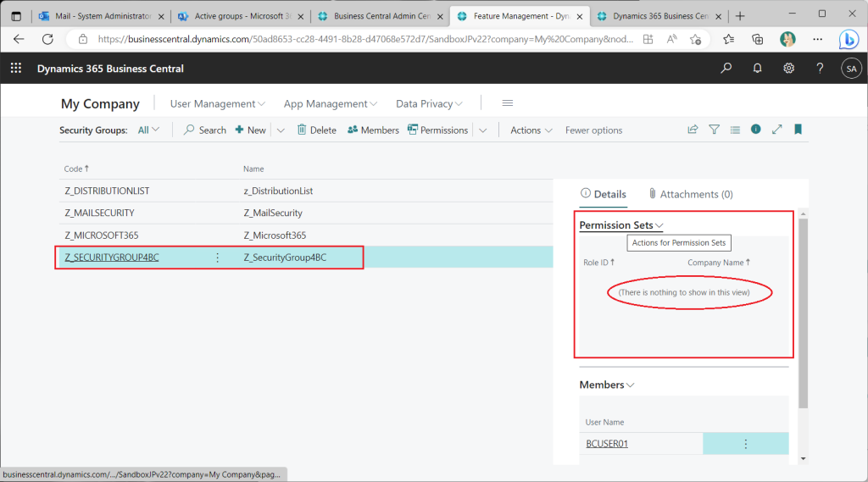Open the browser tab actions menu icon

coord(16,16)
